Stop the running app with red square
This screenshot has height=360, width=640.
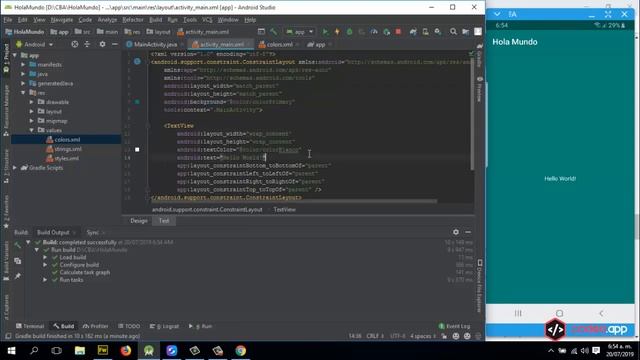pyautogui.click(x=398, y=32)
